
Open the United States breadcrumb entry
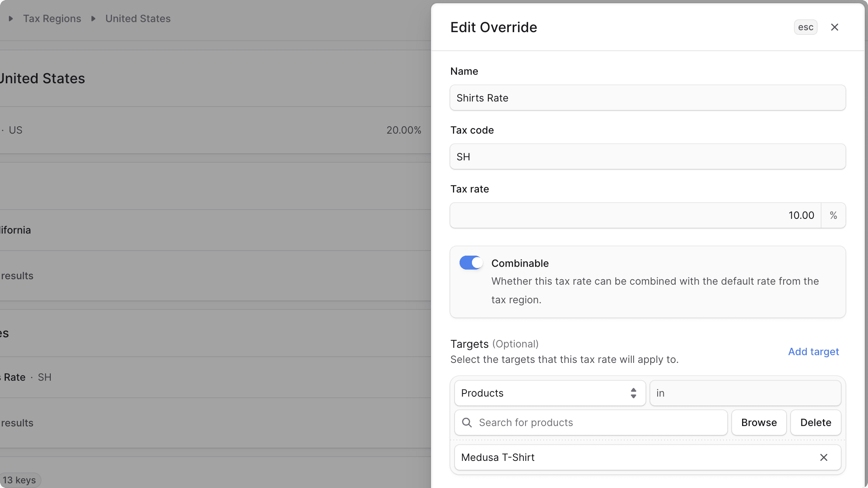click(138, 18)
